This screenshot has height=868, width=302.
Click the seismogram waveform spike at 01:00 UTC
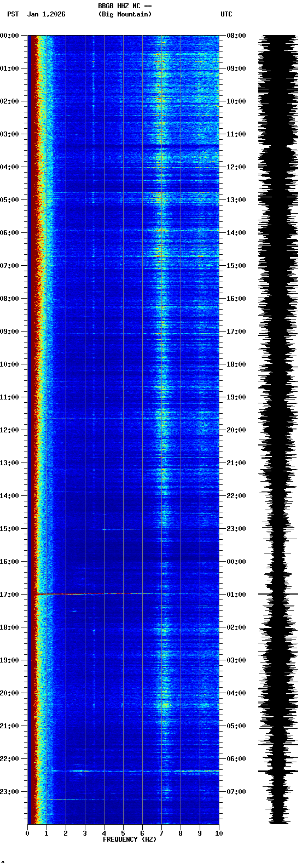tap(278, 594)
